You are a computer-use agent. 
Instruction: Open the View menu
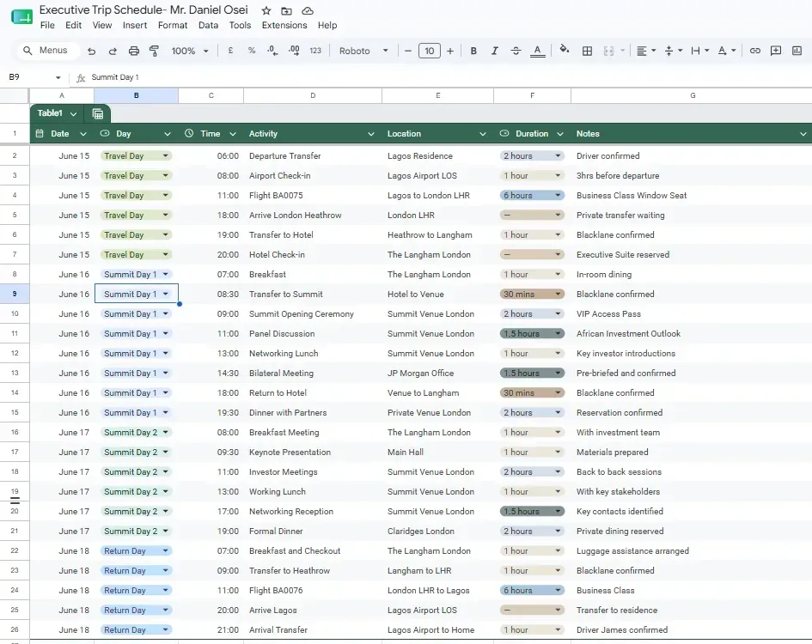102,25
